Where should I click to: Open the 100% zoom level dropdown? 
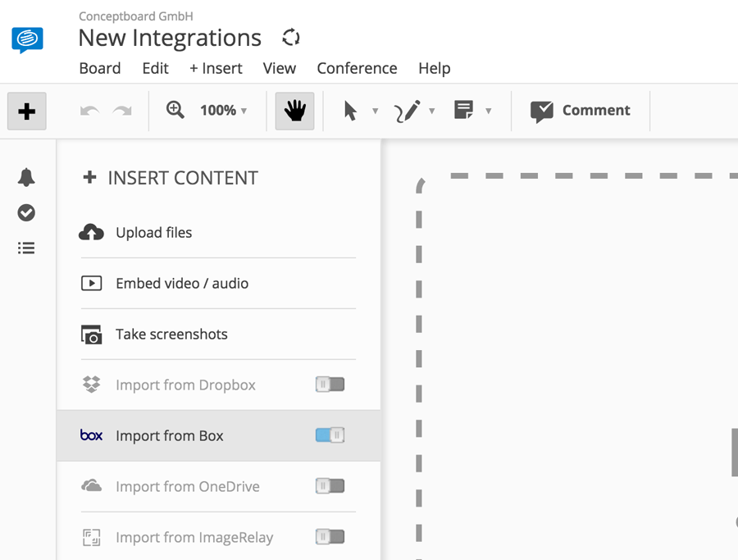click(223, 111)
